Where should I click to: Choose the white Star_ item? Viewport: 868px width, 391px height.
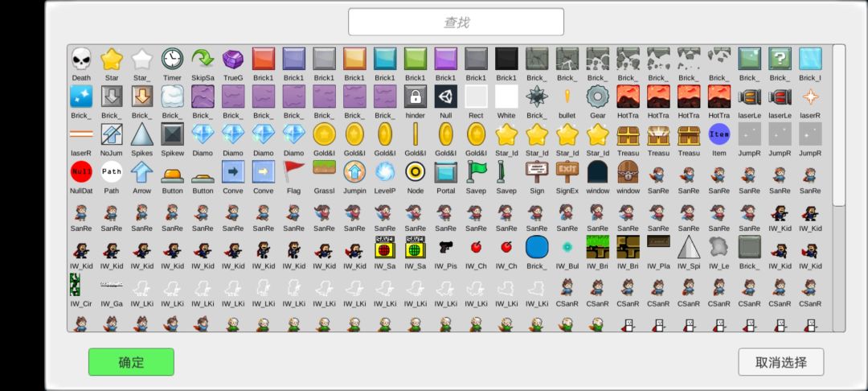tap(141, 59)
